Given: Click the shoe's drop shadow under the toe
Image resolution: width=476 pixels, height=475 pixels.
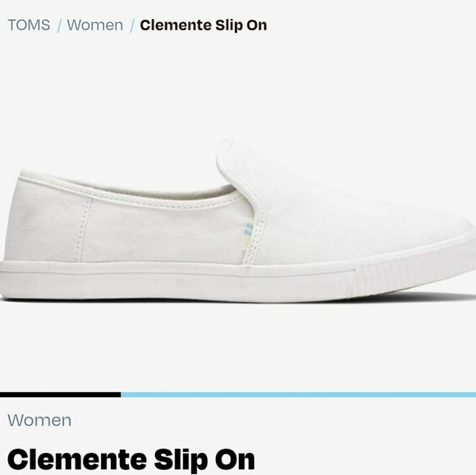Looking at the screenshot, I should click(x=425, y=296).
